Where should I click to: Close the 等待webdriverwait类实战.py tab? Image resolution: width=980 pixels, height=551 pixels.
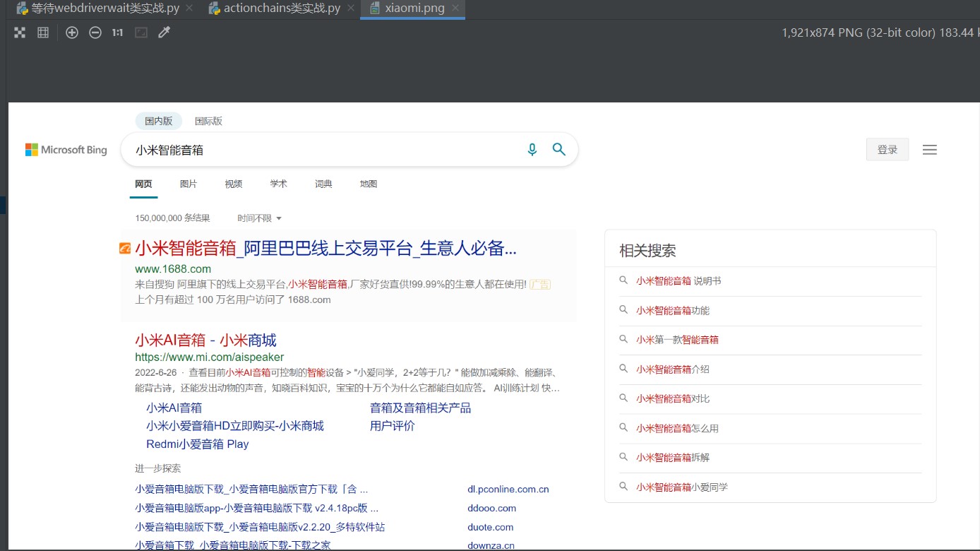click(189, 8)
